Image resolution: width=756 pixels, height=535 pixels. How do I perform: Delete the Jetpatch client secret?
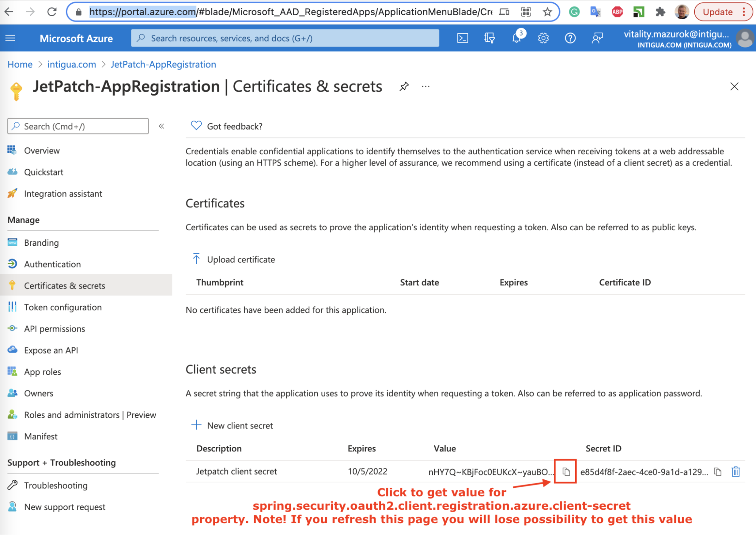pos(735,471)
